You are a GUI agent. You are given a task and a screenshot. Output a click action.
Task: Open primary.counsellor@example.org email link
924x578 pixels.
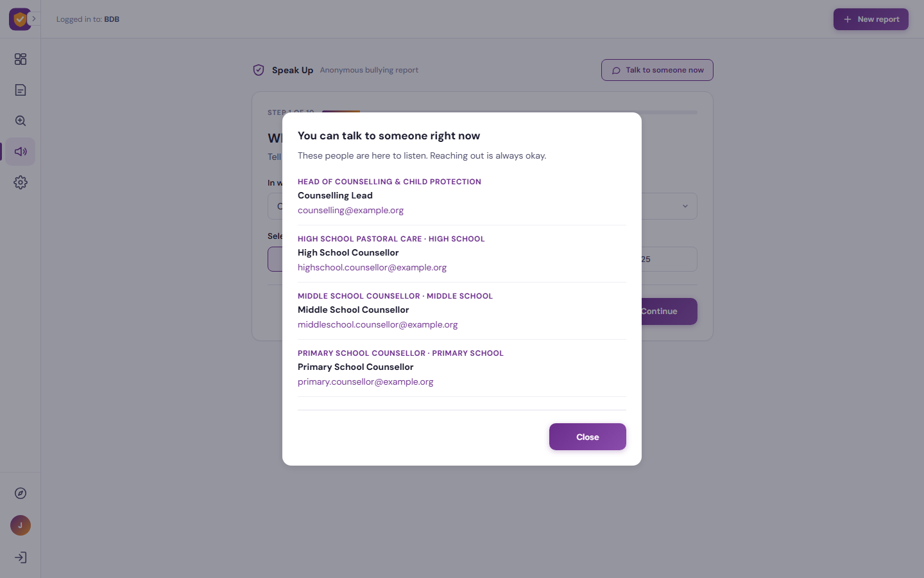(366, 381)
